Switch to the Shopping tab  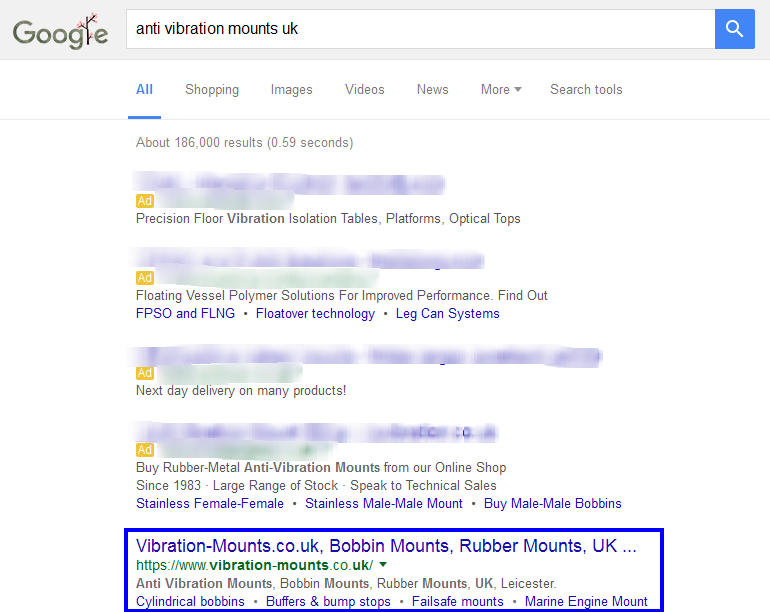[212, 89]
